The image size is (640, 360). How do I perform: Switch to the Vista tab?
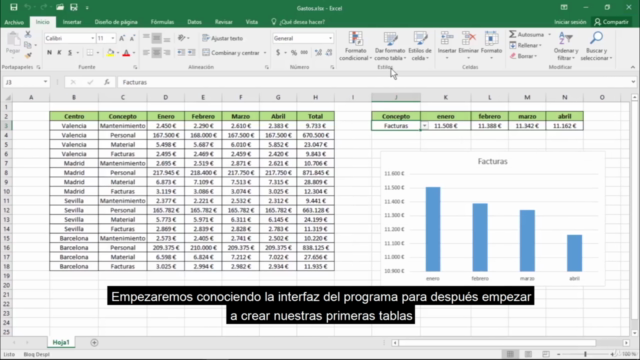click(251, 22)
